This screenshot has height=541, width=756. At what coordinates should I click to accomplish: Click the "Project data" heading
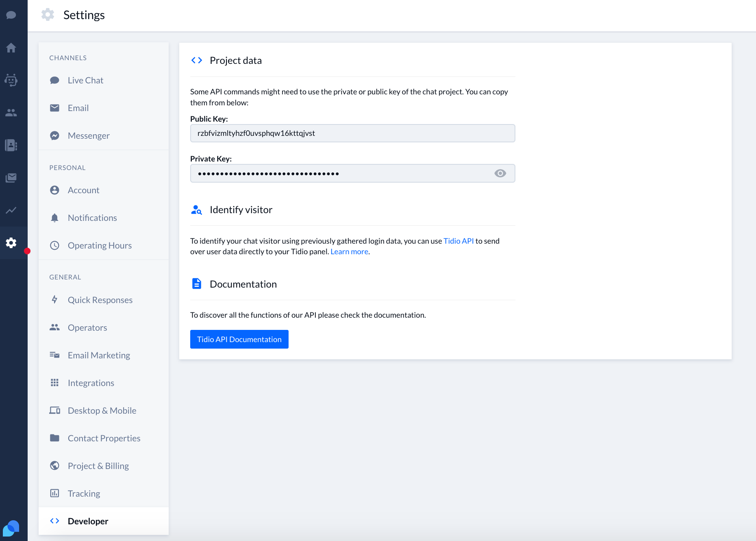[x=236, y=60]
